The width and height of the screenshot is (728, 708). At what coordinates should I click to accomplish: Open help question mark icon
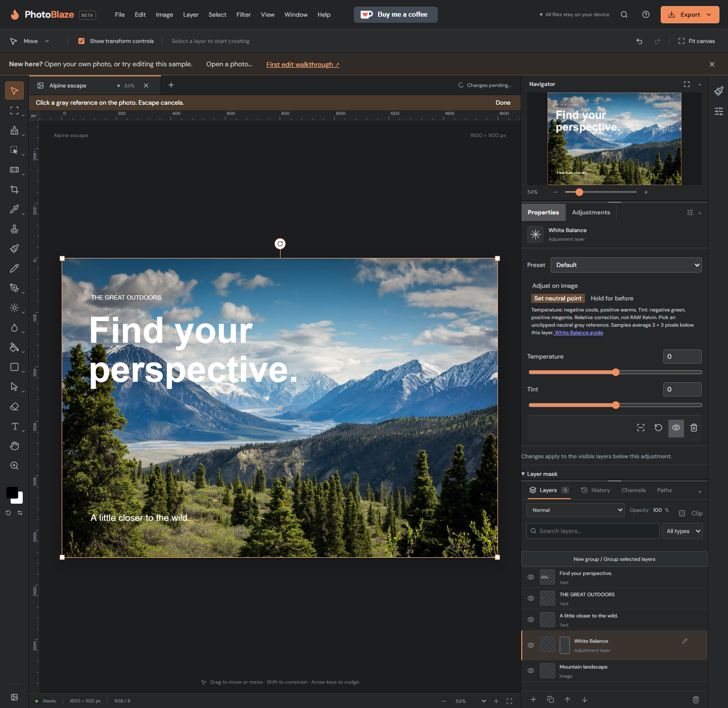tap(646, 15)
